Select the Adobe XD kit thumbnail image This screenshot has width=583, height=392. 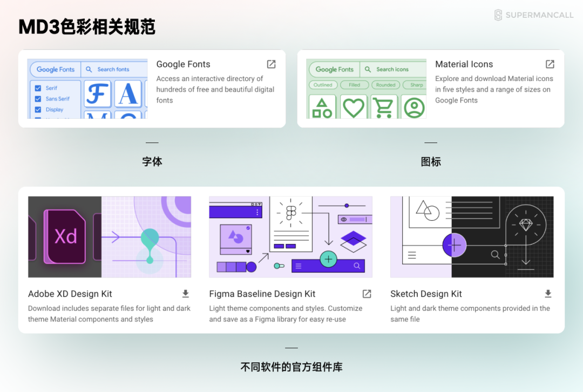point(110,237)
